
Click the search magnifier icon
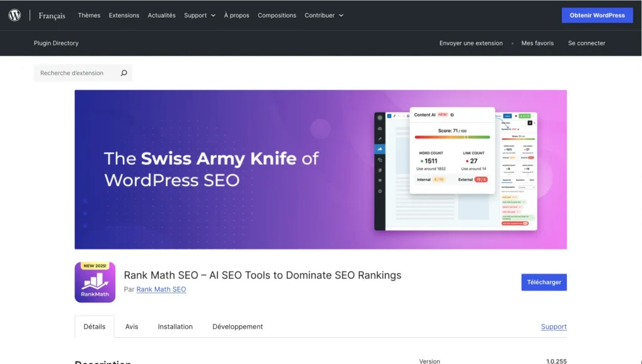(123, 73)
